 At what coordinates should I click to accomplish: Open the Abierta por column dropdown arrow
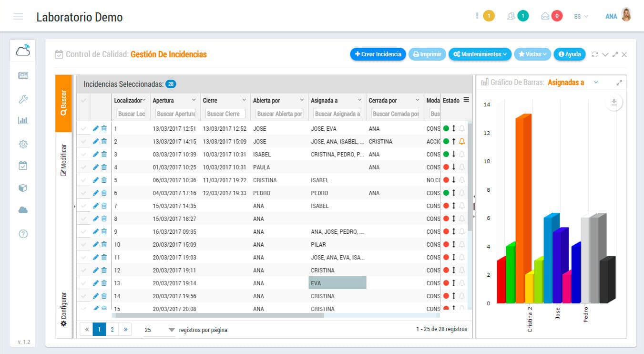tap(302, 100)
